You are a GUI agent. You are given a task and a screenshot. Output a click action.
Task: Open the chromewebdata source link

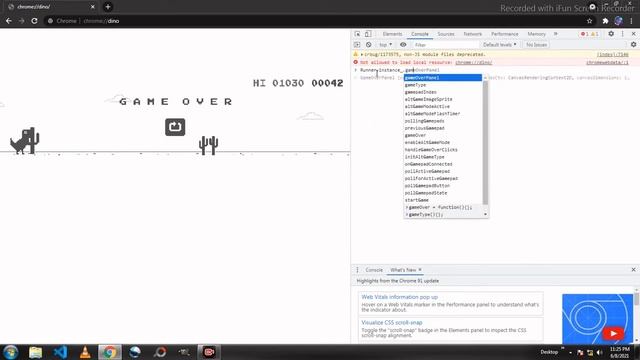coord(607,62)
